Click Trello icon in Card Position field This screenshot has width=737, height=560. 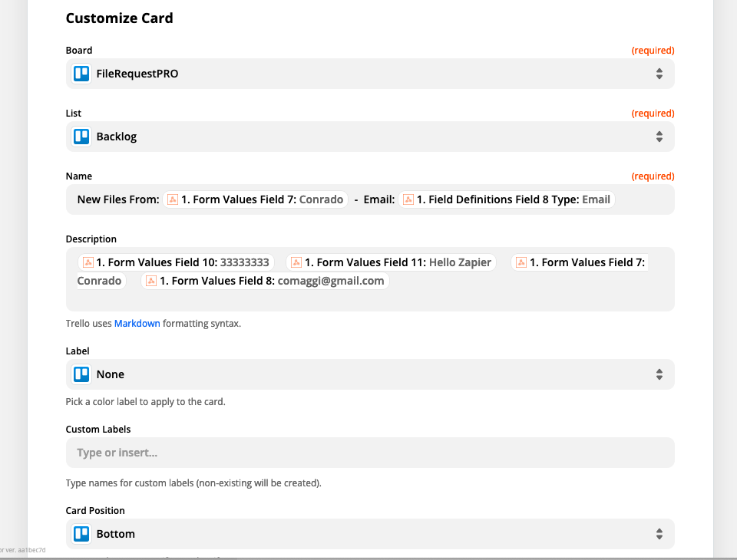click(x=81, y=534)
